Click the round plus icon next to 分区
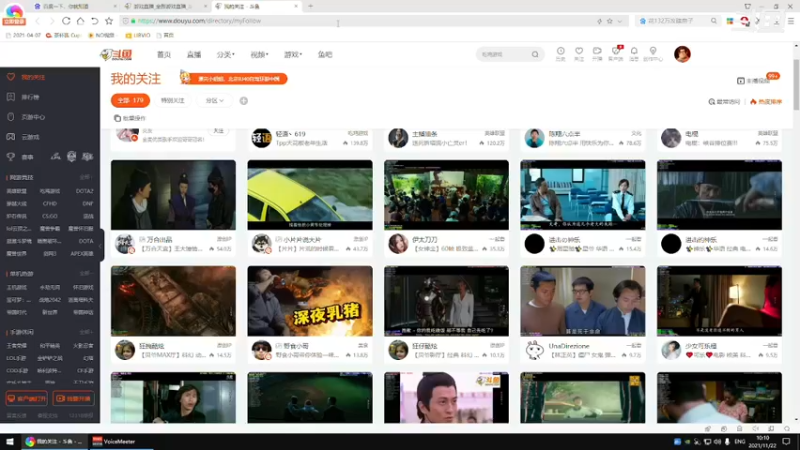This screenshot has width=800, height=450. pyautogui.click(x=243, y=101)
